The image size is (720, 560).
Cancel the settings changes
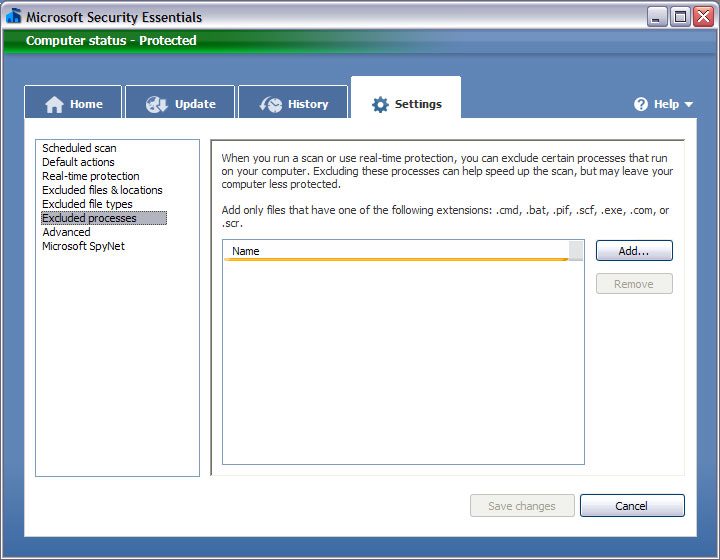click(632, 506)
